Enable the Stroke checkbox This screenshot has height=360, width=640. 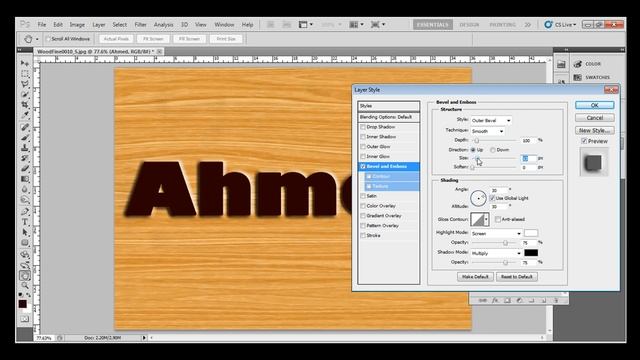(x=363, y=236)
